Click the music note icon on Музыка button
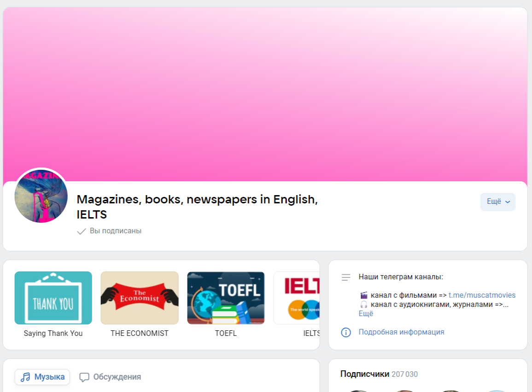 (25, 377)
